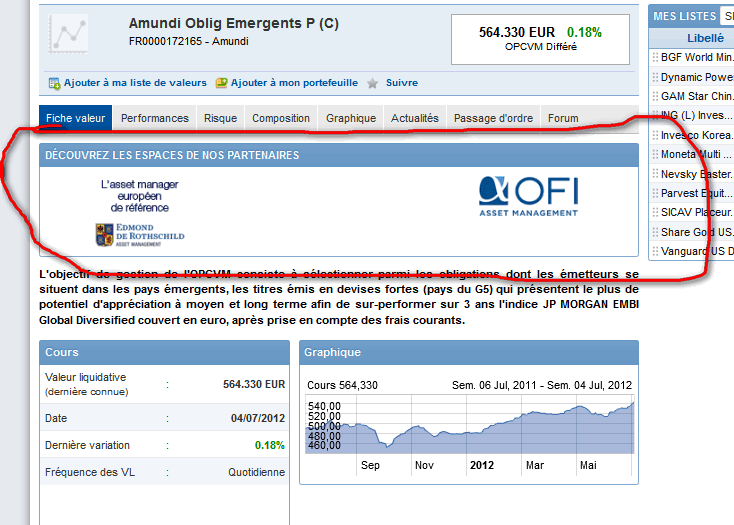Open the Forum tab
Screen dimensions: 734x525
563,118
